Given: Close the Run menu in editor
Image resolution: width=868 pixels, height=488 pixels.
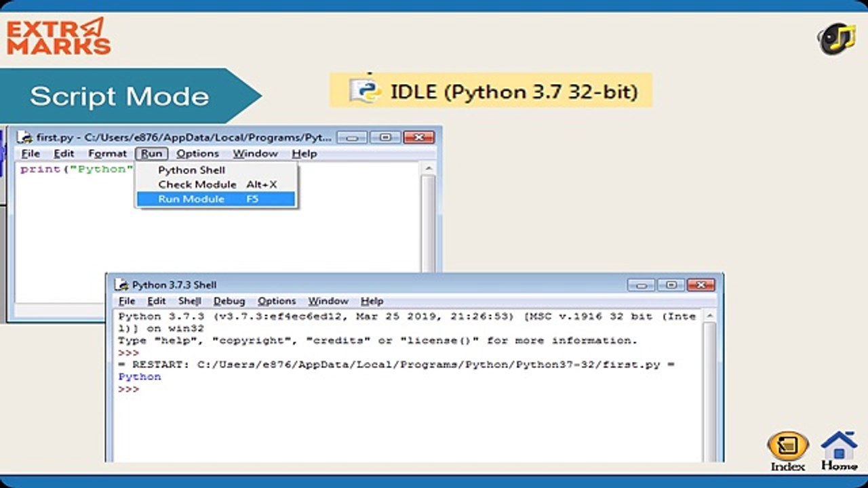Looking at the screenshot, I should pos(151,154).
